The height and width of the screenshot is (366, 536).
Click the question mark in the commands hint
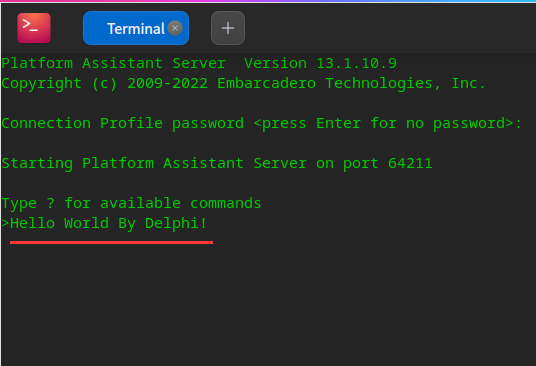tap(51, 203)
